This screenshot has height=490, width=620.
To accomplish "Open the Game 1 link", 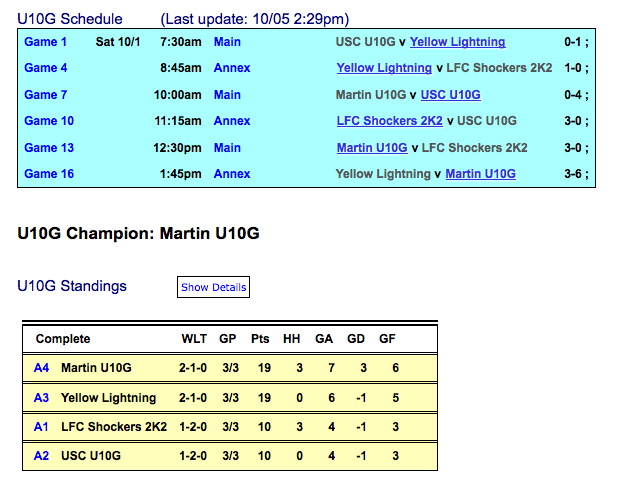I will (45, 42).
